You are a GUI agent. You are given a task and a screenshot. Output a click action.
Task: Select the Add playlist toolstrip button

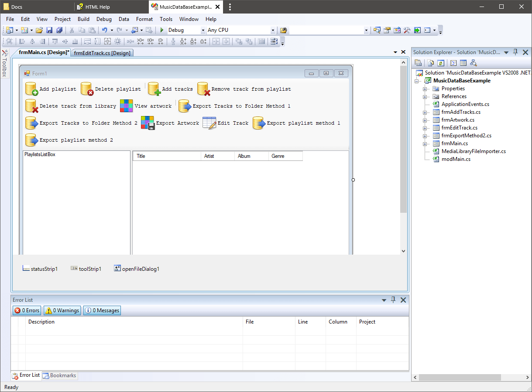tap(51, 89)
